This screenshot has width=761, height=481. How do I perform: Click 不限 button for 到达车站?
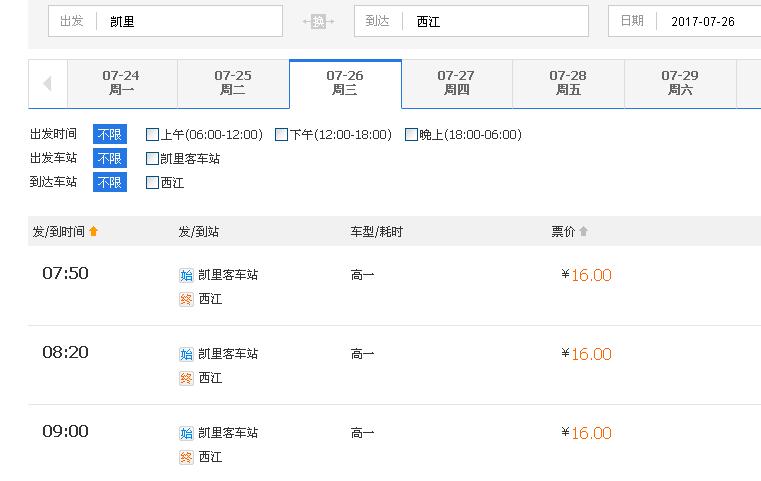click(x=110, y=182)
